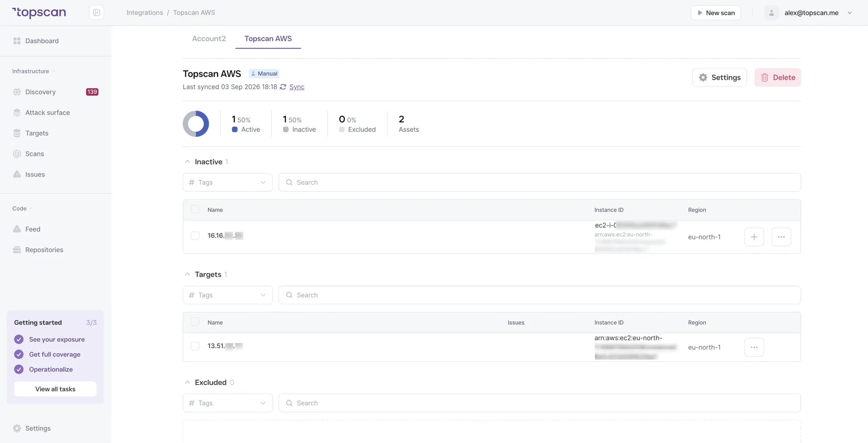Screen dimensions: 868x443
Task: Click the Issues warning icon in sidebar
Action: 17,174
